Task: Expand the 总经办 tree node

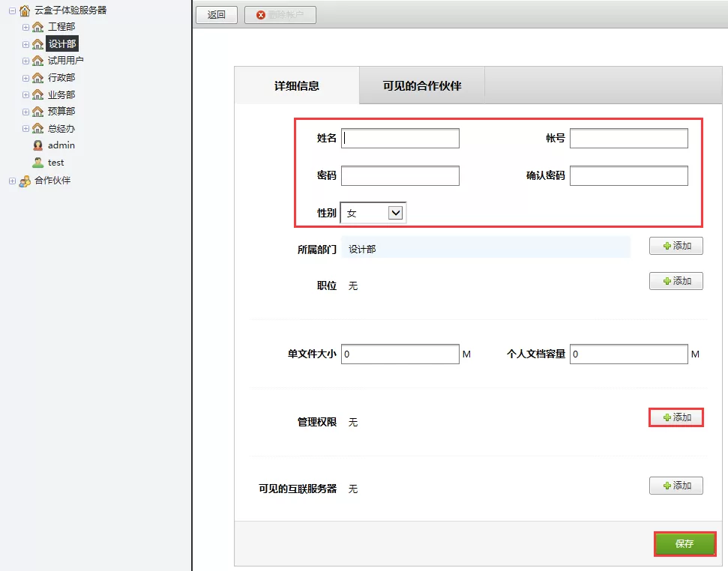Action: pyautogui.click(x=25, y=129)
